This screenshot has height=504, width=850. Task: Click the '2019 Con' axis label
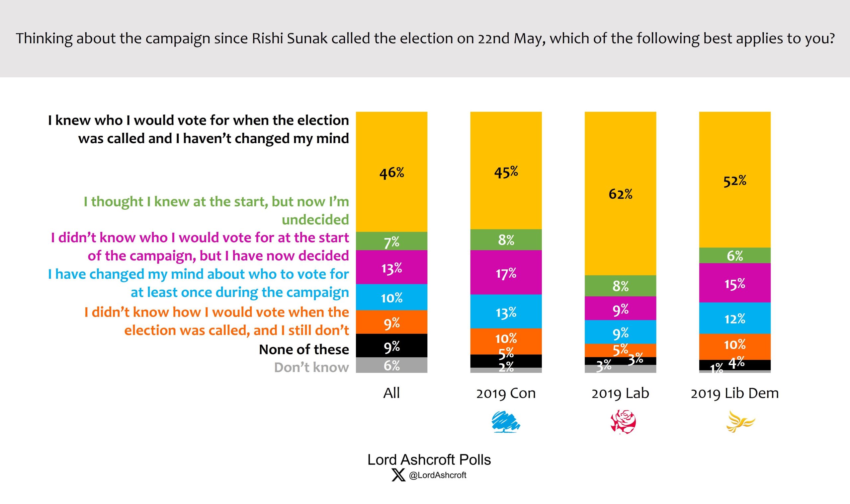[506, 393]
